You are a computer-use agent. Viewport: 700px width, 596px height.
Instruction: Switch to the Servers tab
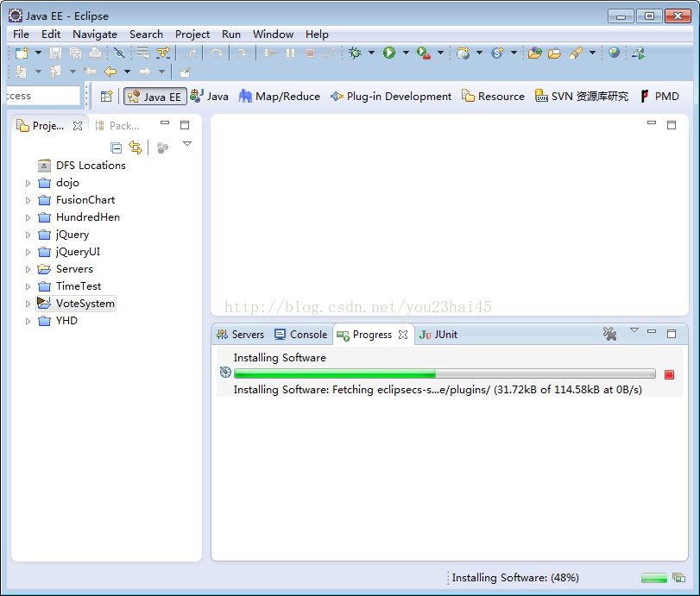coord(241,335)
